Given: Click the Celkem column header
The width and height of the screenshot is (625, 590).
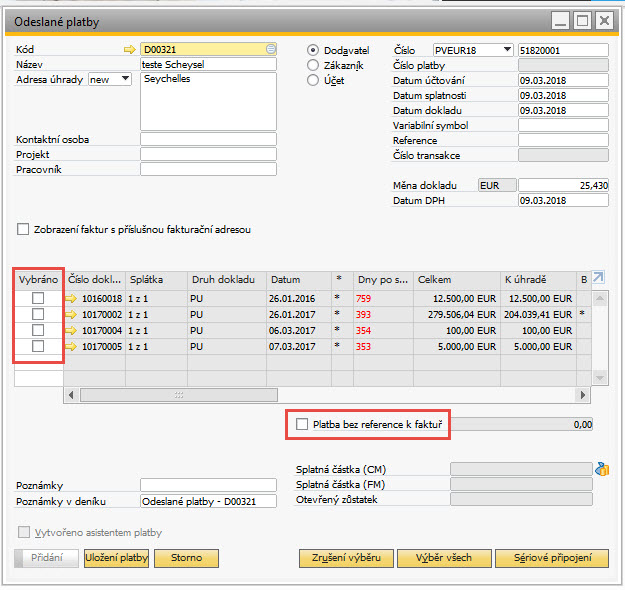Looking at the screenshot, I should point(457,279).
